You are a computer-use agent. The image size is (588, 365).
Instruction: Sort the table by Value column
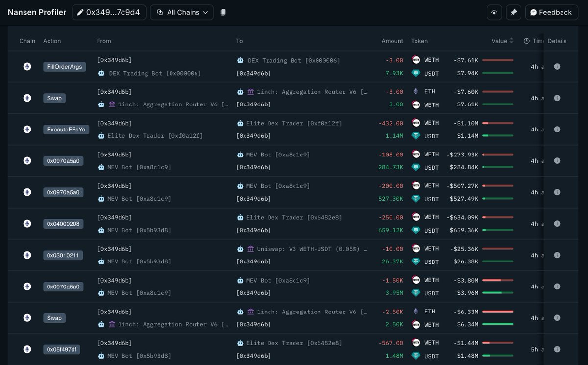503,41
